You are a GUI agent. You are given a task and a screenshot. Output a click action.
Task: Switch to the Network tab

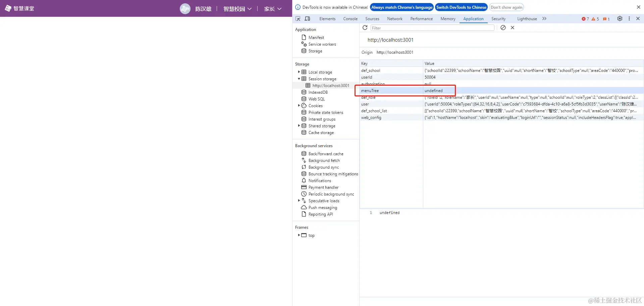click(x=395, y=19)
